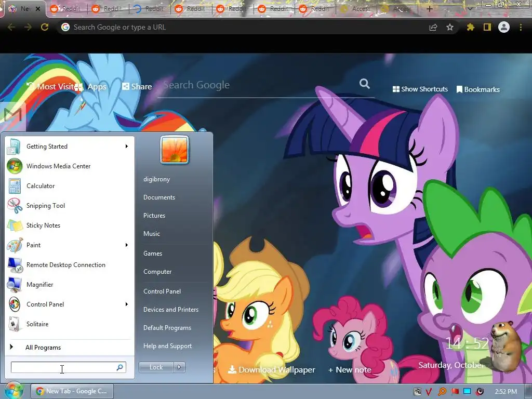
Task: Open Getting Started from the Start menu
Action: [70, 147]
